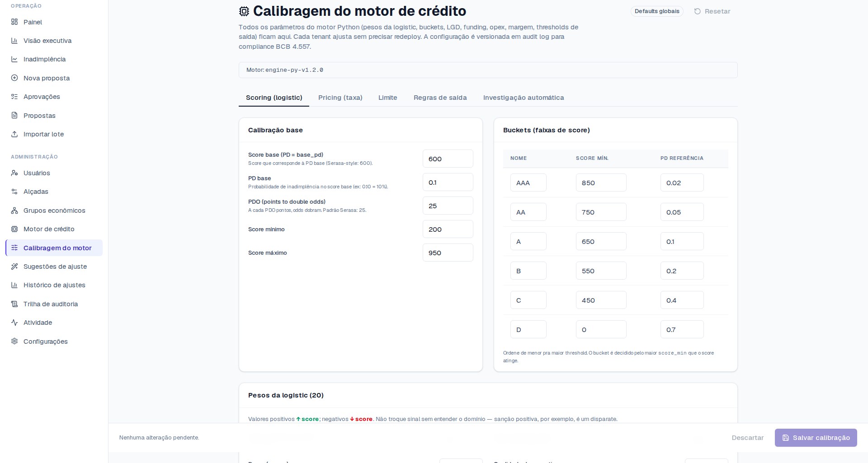
Task: Open the Painel menu label
Action: [x=33, y=22]
